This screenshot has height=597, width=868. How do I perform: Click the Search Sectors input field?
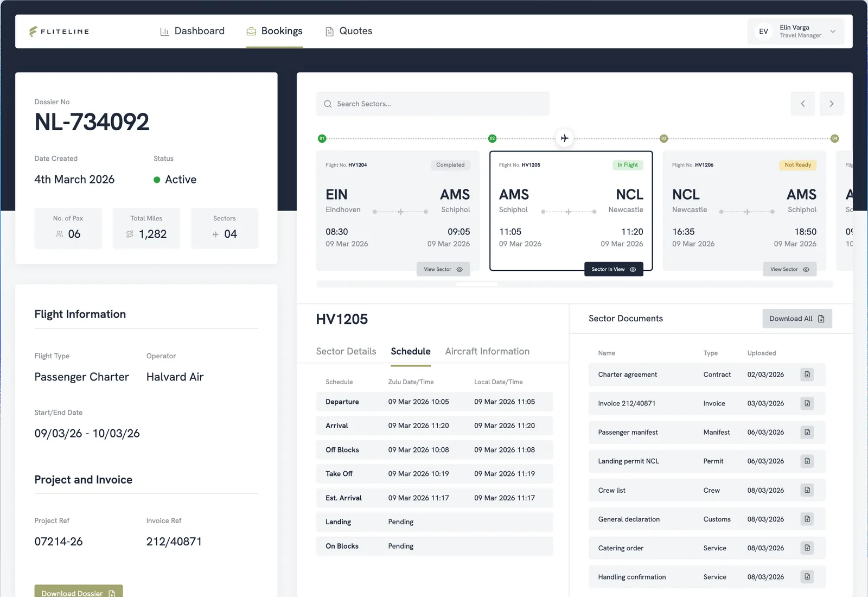coord(432,104)
